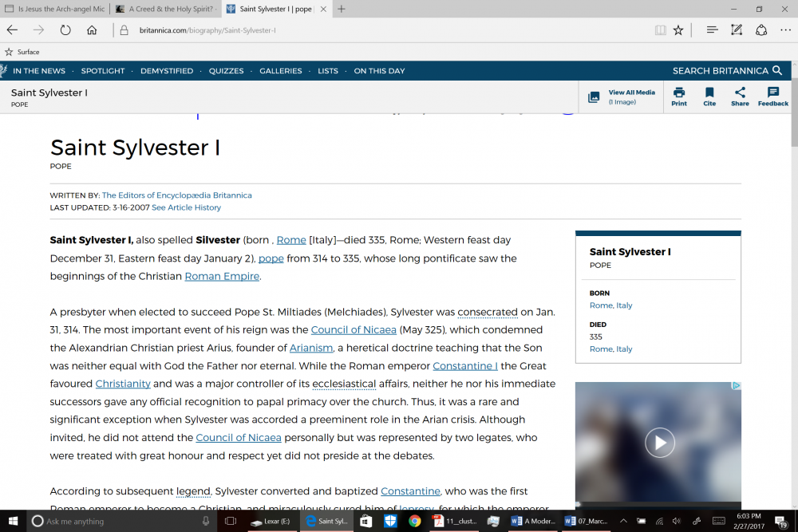The image size is (798, 532).
Task: Add page to favorites star
Action: pos(678,30)
